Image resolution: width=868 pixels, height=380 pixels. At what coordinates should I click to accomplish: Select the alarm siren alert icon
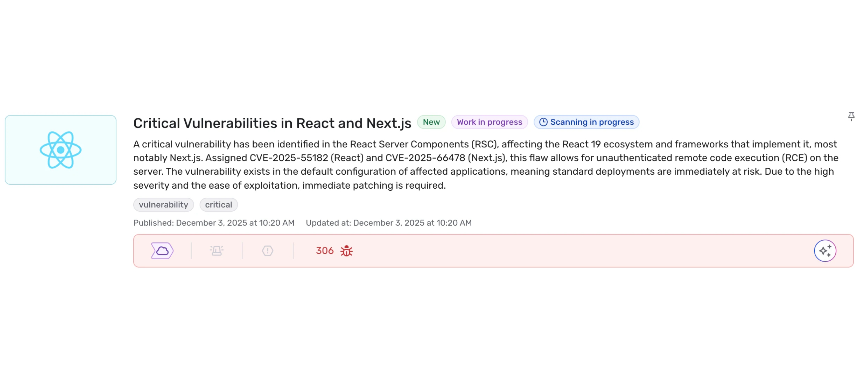coord(216,251)
